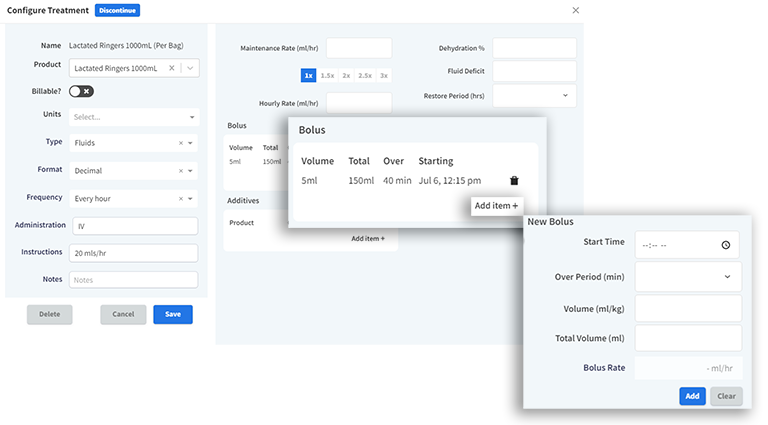Clear the Every hour frequency selection
Screen dimensions: 768x425
(180, 198)
